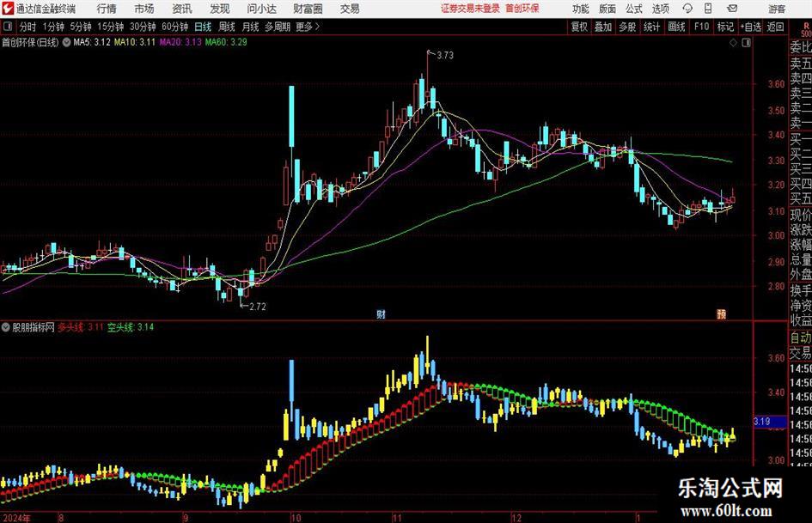Switch to 分时 time-share tab
812x523 pixels.
tap(28, 27)
